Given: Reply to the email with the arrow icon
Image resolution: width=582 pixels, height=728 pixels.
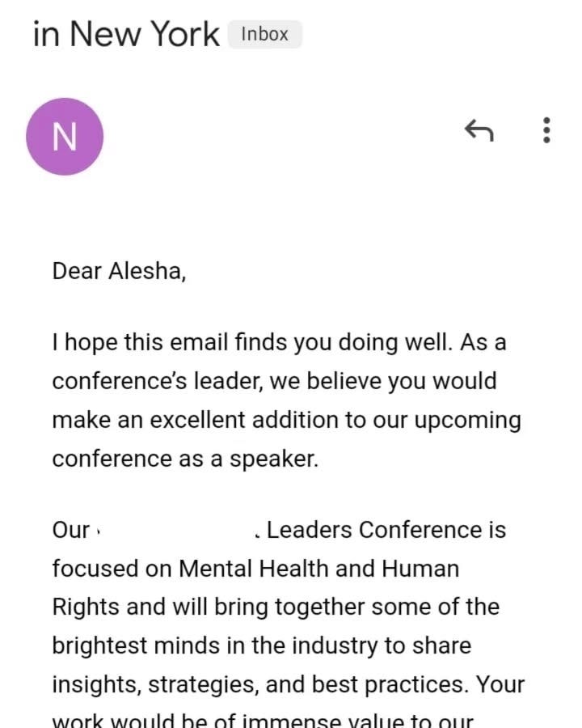Looking at the screenshot, I should [x=479, y=130].
